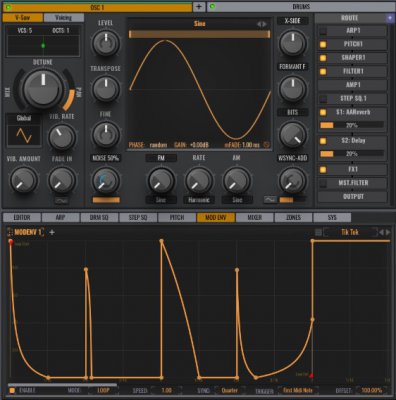Click the AMP1 routing module
The height and width of the screenshot is (400, 396).
pos(353,85)
